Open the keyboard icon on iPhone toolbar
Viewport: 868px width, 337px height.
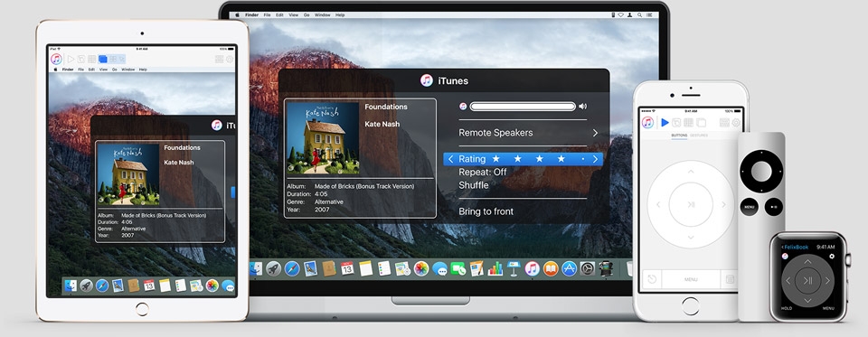point(724,122)
